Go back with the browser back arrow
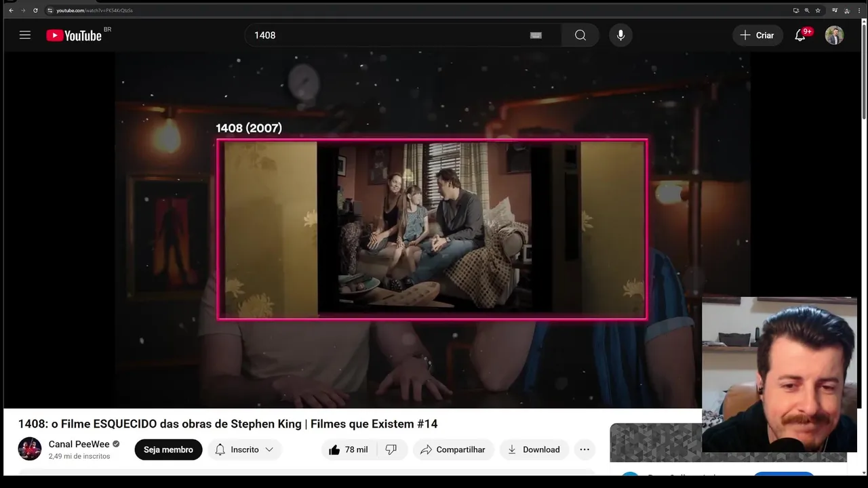This screenshot has height=488, width=868. [x=11, y=10]
